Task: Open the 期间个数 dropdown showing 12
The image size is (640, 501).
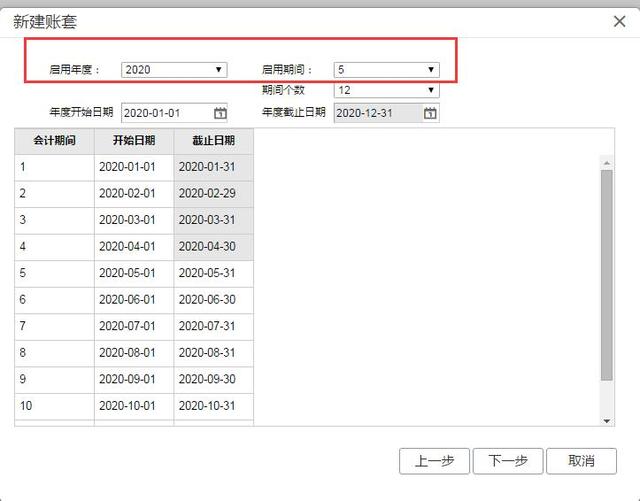Action: (387, 90)
